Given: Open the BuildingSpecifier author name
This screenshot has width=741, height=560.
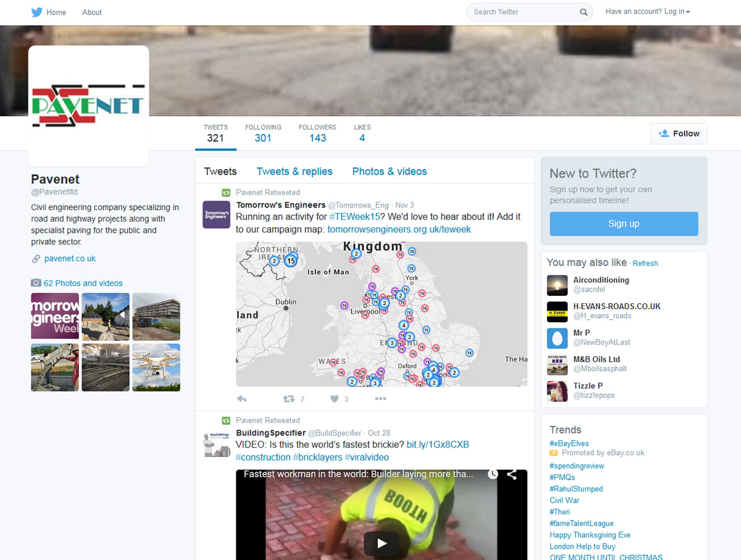Looking at the screenshot, I should coord(271,433).
